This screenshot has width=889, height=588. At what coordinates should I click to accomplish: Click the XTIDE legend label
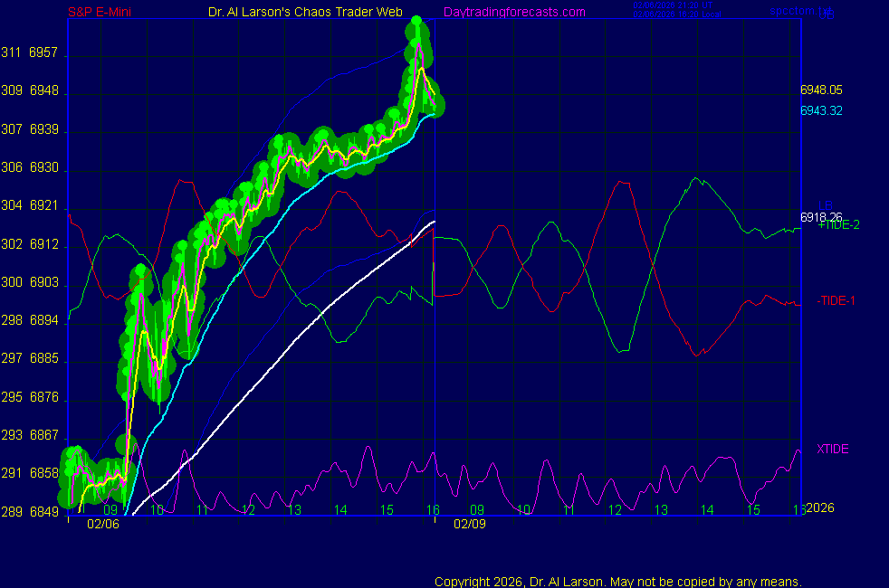[832, 449]
